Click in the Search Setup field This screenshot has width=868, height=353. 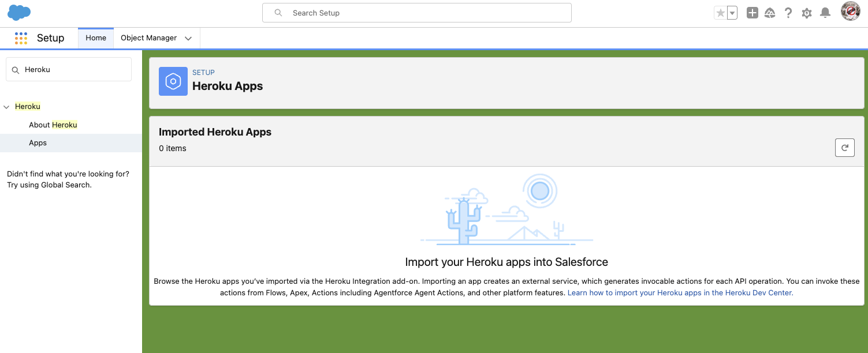tap(416, 13)
